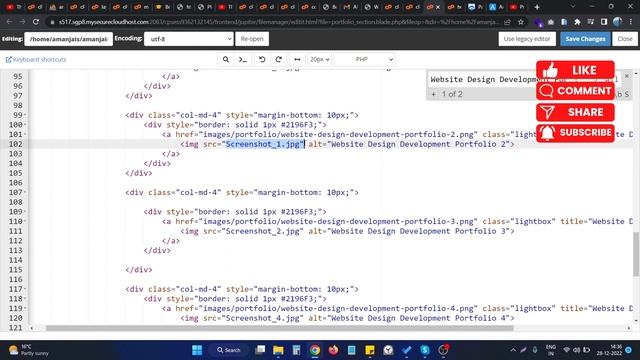The width and height of the screenshot is (640, 360).
Task: Open Firefox from taskbar
Action: pos(333,350)
